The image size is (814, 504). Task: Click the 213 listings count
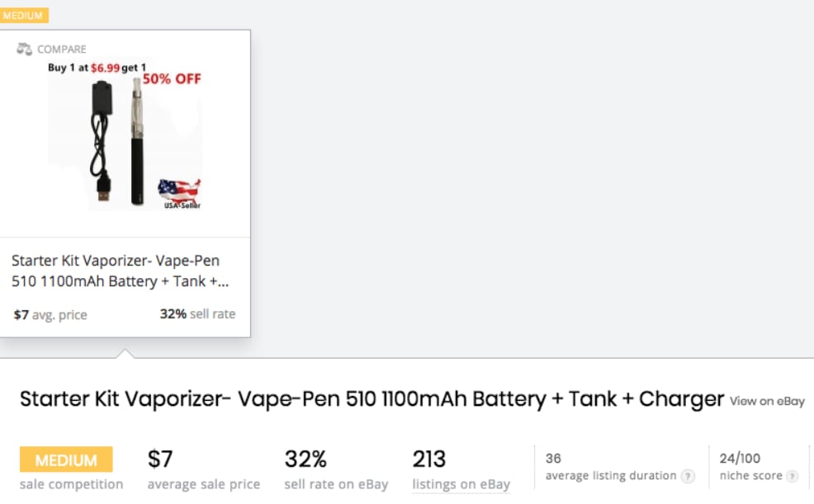[428, 459]
